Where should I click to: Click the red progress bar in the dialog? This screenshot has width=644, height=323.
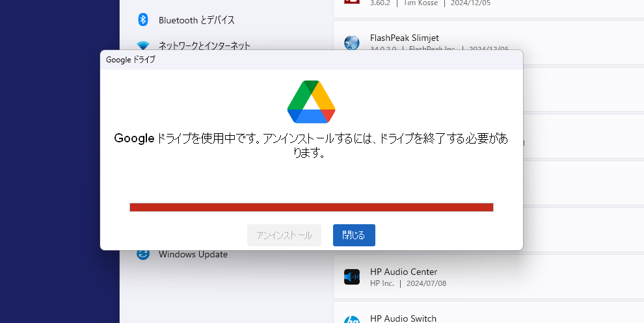pyautogui.click(x=311, y=207)
